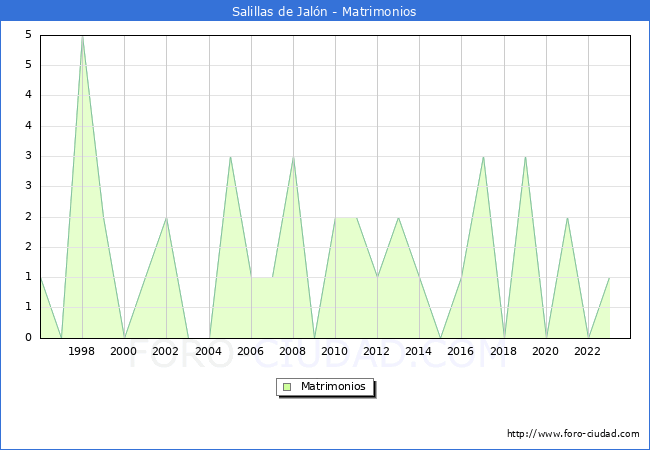This screenshot has width=650, height=450.
Task: Click the 1998 peak of the chart
Action: coord(82,37)
